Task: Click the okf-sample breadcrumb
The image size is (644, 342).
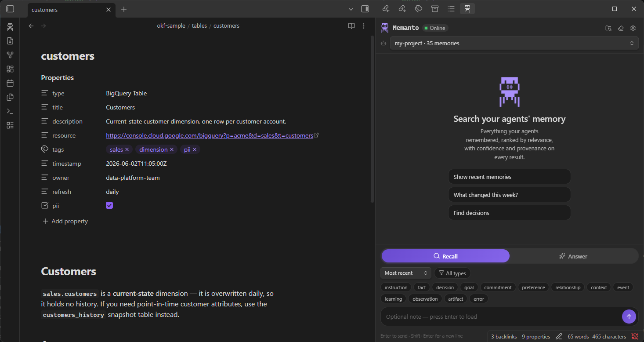Action: click(x=171, y=26)
